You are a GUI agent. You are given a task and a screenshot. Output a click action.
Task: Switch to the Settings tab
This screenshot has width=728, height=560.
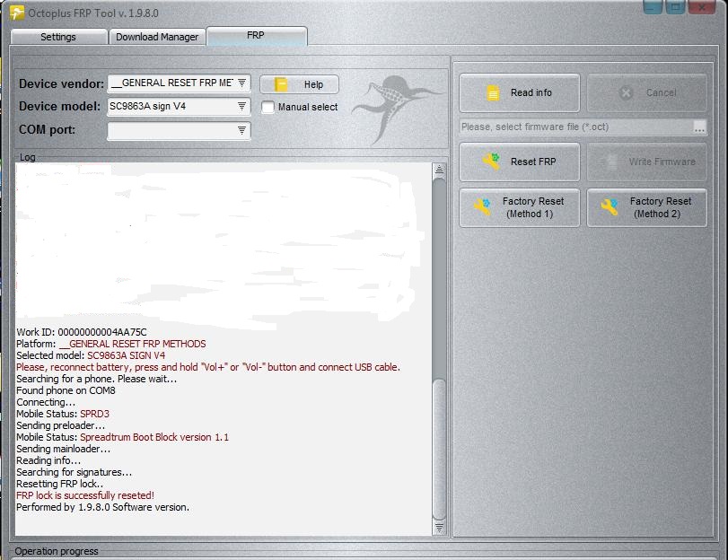point(58,37)
